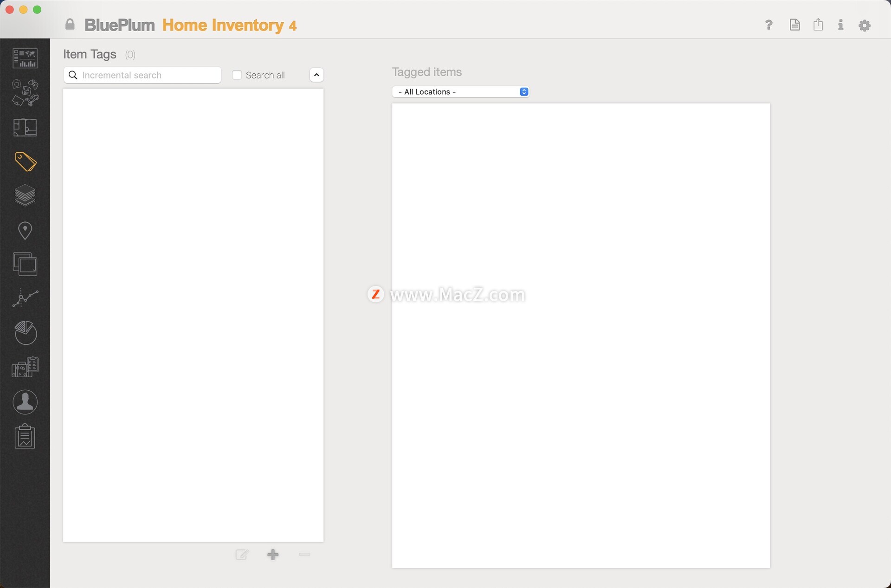This screenshot has width=891, height=588.
Task: Add a new tag with plus icon
Action: (x=273, y=555)
